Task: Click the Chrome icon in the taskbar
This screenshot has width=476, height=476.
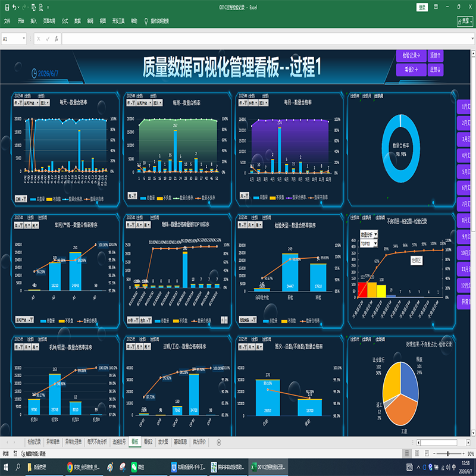Action: (70, 467)
